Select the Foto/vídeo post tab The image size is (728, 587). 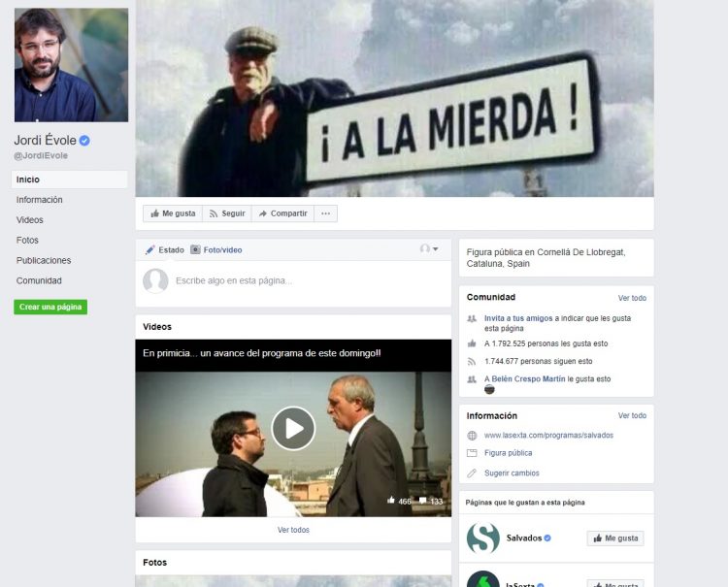(216, 250)
